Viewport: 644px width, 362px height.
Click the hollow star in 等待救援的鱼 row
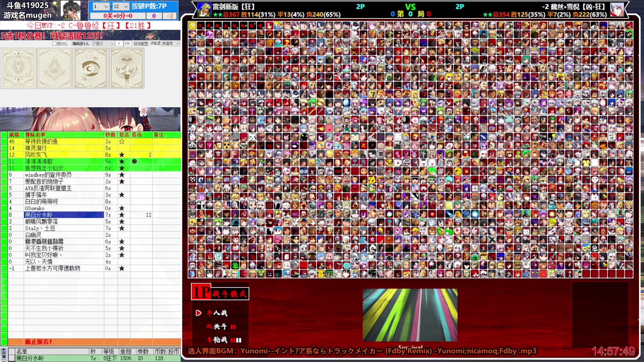click(122, 141)
